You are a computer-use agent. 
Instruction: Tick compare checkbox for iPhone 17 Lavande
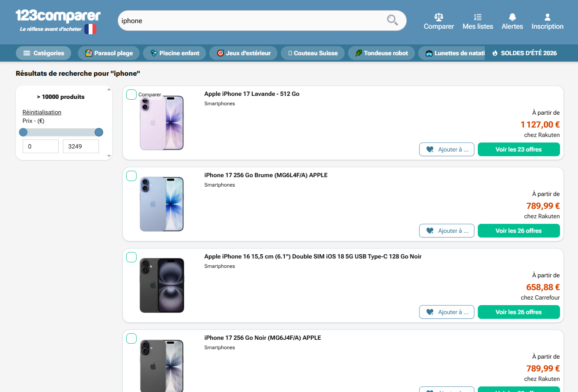[x=131, y=95]
